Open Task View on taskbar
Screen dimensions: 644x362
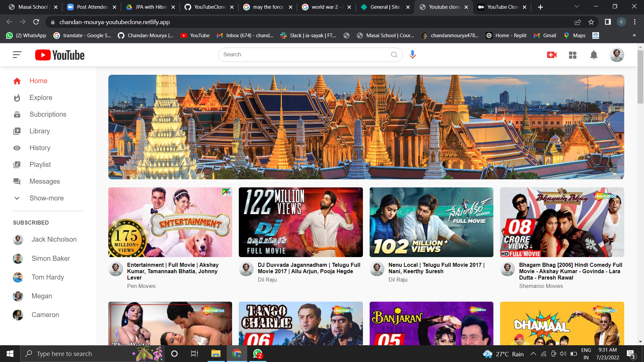[195, 354]
